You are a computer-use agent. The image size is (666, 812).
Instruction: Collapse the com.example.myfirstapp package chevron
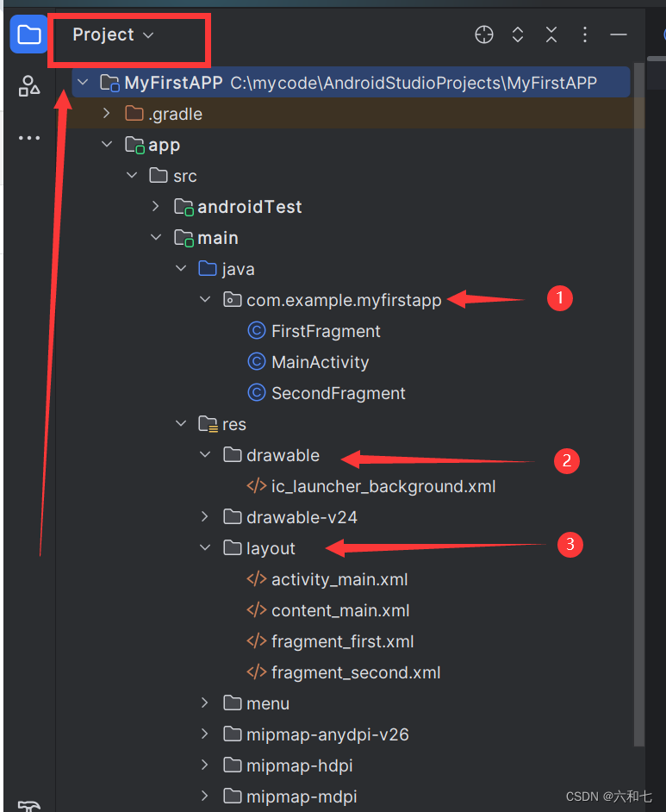click(x=205, y=300)
